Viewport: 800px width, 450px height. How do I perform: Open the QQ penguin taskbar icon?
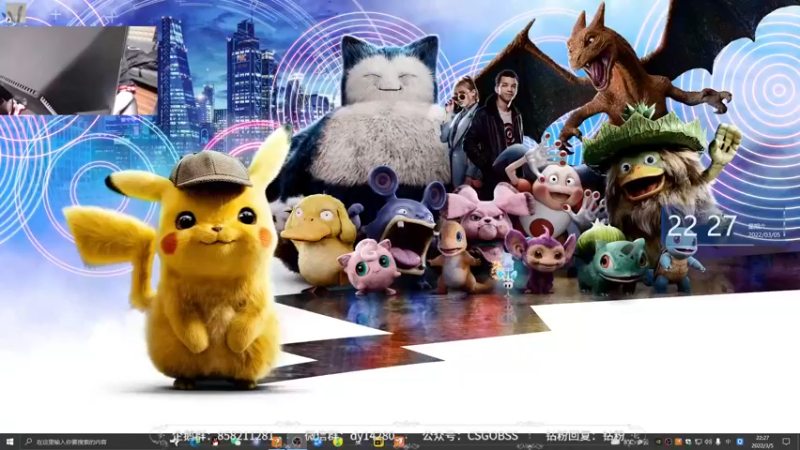pos(215,442)
